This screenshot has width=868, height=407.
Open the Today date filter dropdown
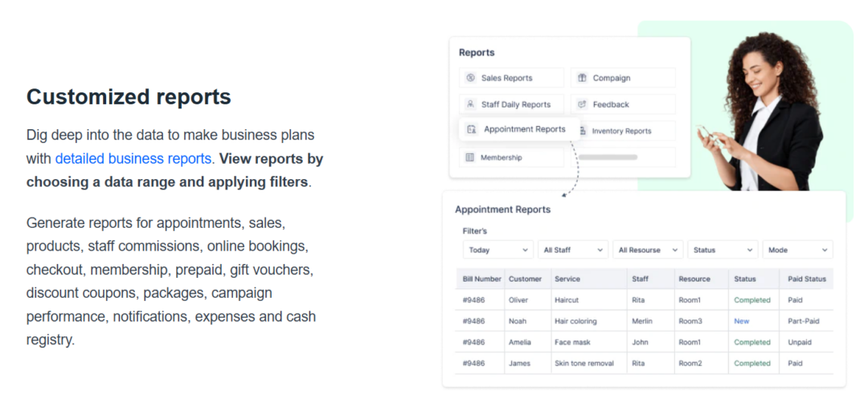(x=498, y=250)
